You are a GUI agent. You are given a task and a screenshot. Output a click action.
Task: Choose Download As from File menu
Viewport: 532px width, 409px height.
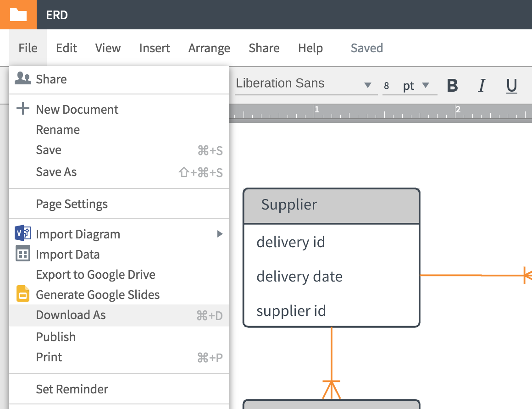[71, 315]
